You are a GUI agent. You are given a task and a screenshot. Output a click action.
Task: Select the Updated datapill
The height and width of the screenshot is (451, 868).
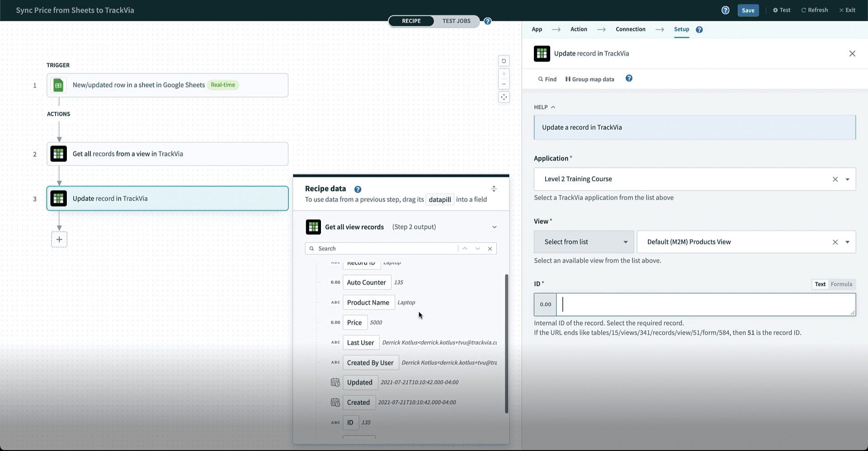[360, 382]
